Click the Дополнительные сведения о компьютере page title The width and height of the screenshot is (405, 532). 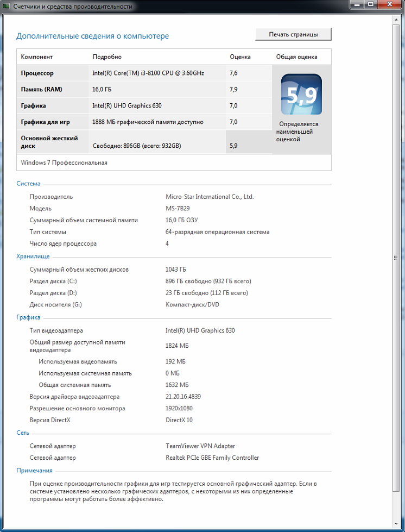click(92, 36)
